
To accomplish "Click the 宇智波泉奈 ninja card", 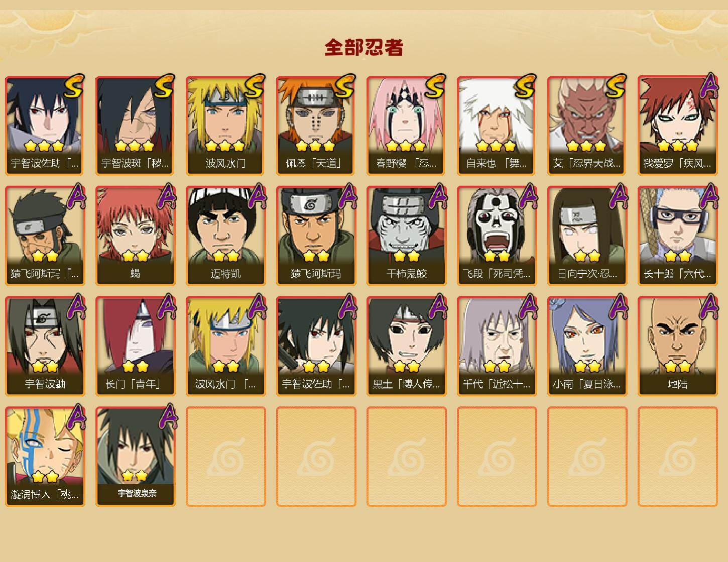I will pos(135,457).
